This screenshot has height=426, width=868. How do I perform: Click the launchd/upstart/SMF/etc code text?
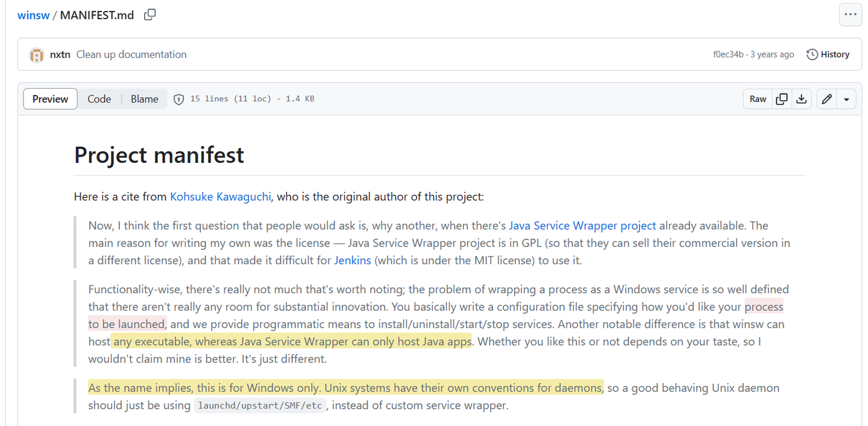tap(260, 405)
